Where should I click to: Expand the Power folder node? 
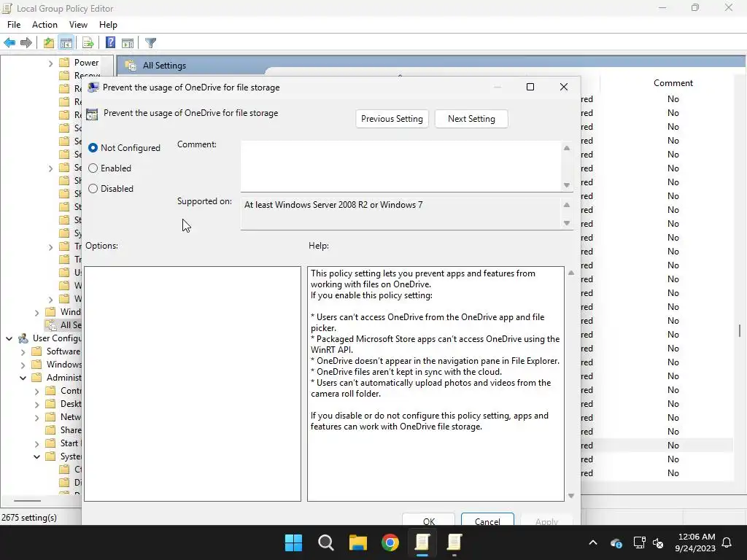[50, 63]
